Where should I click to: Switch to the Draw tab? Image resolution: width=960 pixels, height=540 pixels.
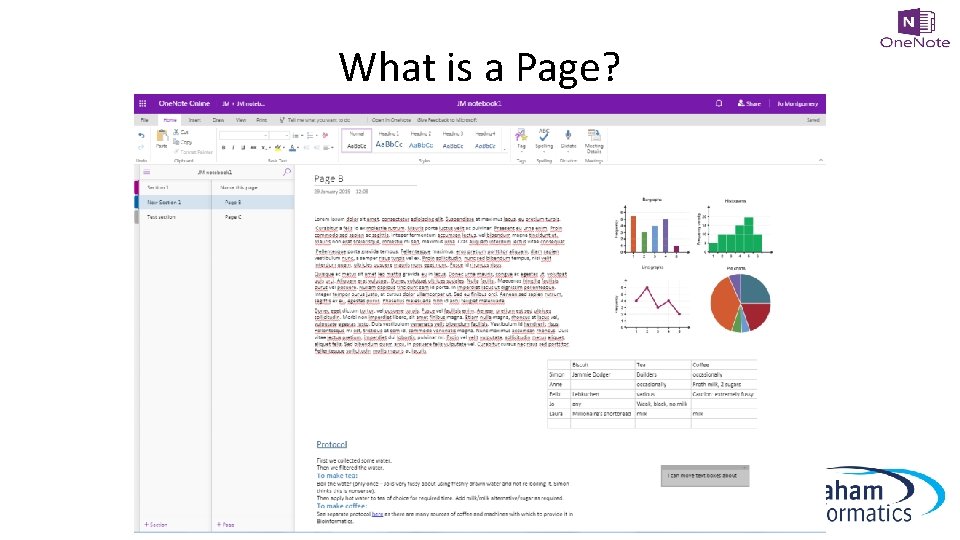tap(218, 120)
